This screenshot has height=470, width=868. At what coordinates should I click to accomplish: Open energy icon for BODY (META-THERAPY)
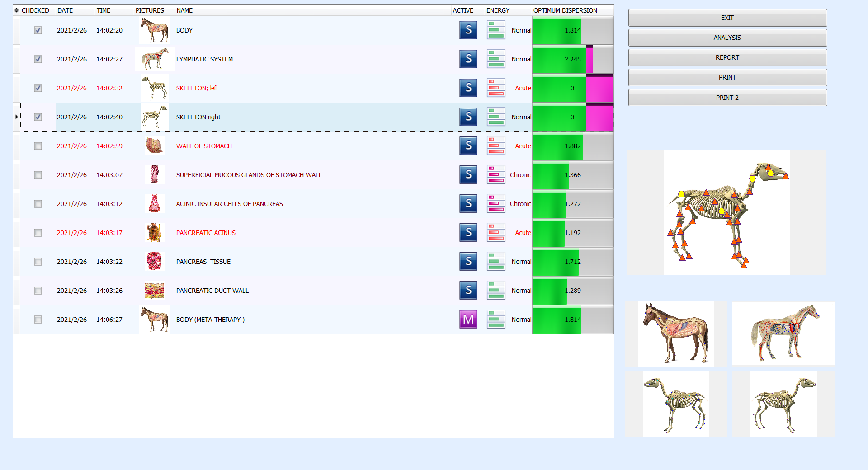point(496,320)
